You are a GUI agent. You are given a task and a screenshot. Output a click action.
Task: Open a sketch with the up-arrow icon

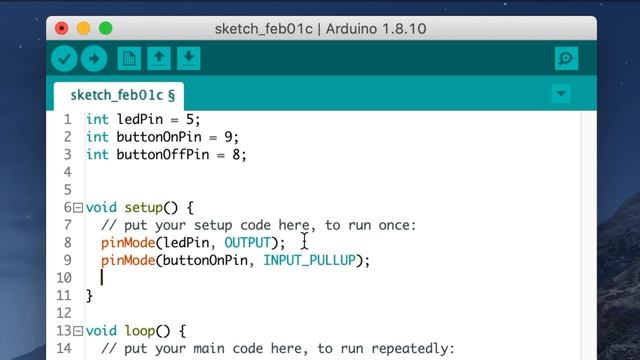(159, 59)
